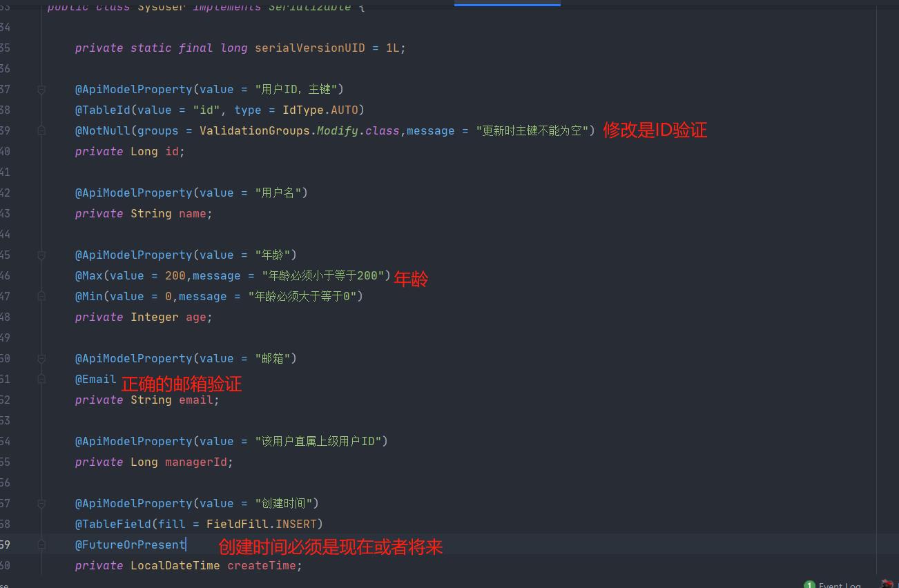This screenshot has width=899, height=588.
Task: Collapse fold marker beside the 邮箱 ApiModelProperty
Action: click(x=41, y=359)
